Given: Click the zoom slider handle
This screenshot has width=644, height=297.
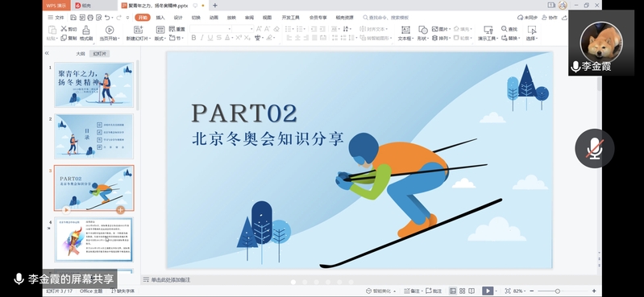Looking at the screenshot, I should click(557, 291).
